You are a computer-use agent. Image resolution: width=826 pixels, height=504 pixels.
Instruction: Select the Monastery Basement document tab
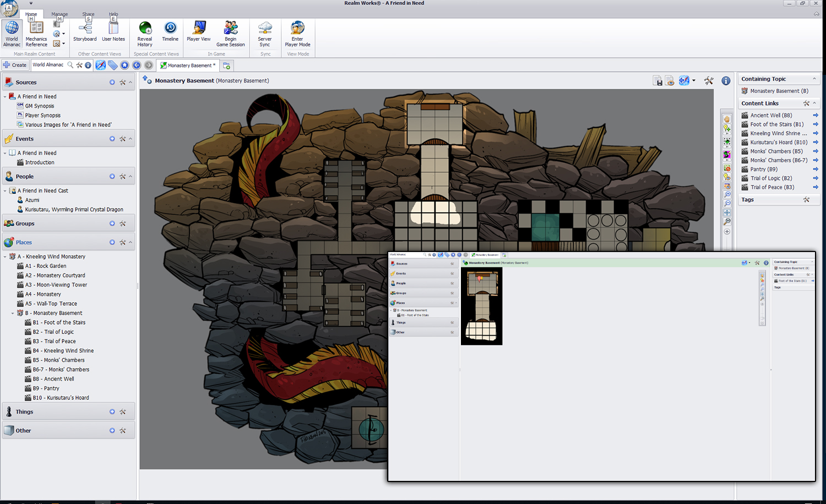click(x=188, y=65)
